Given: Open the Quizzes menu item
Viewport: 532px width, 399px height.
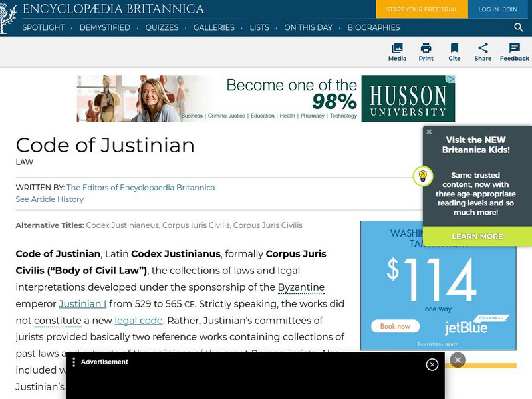Looking at the screenshot, I should click(162, 27).
